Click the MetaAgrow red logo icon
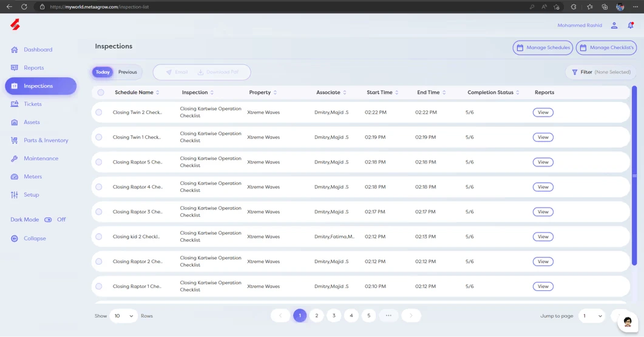 point(15,25)
